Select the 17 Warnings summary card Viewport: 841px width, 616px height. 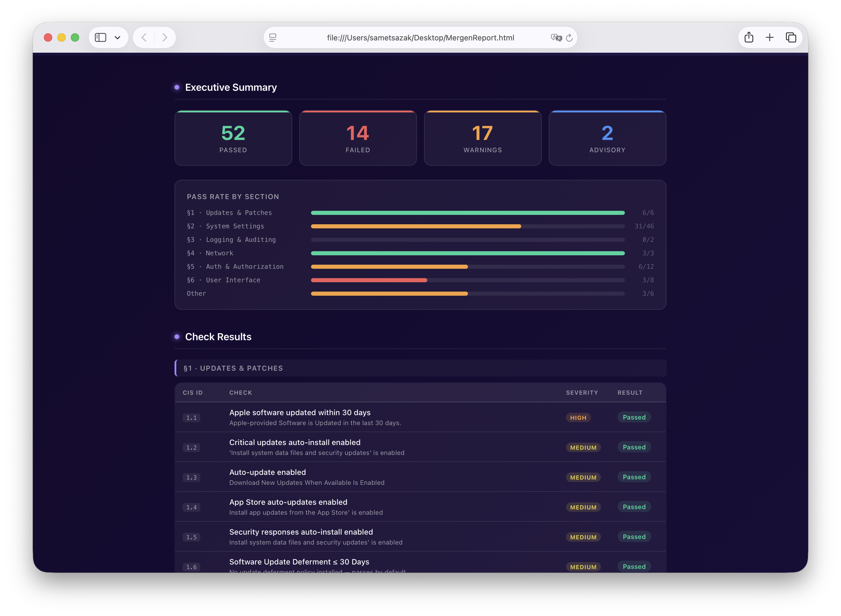pos(483,138)
